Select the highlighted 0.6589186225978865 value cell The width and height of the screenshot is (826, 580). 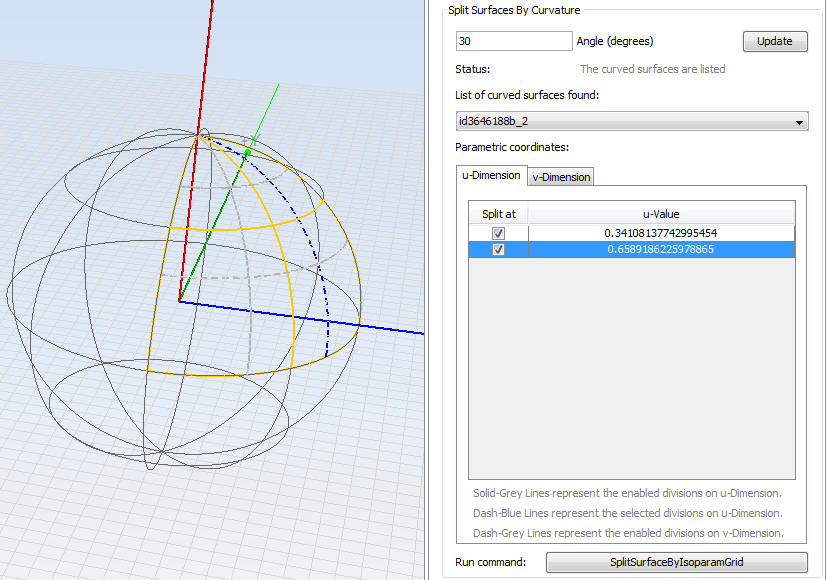(x=660, y=250)
